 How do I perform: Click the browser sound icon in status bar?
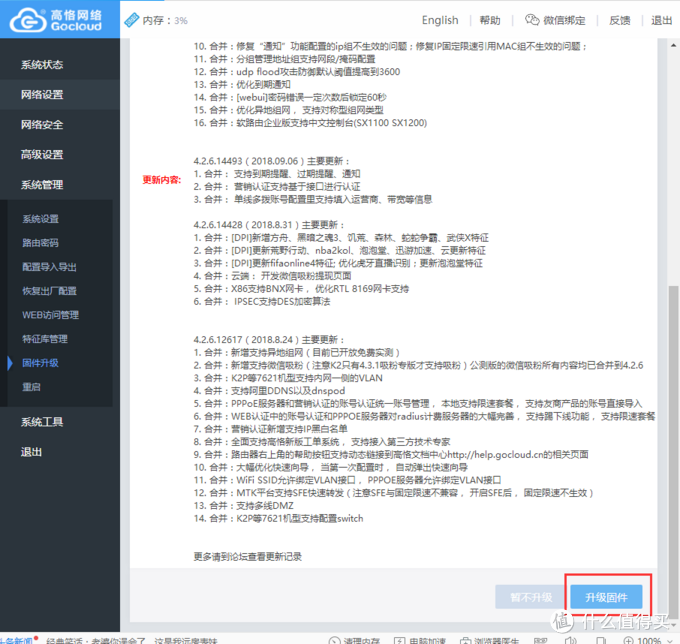click(x=571, y=641)
